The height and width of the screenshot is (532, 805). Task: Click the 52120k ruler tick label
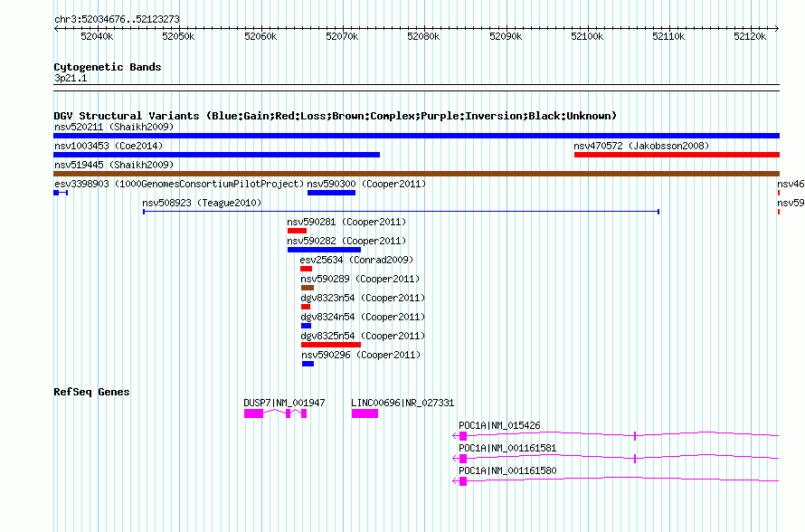(x=750, y=36)
